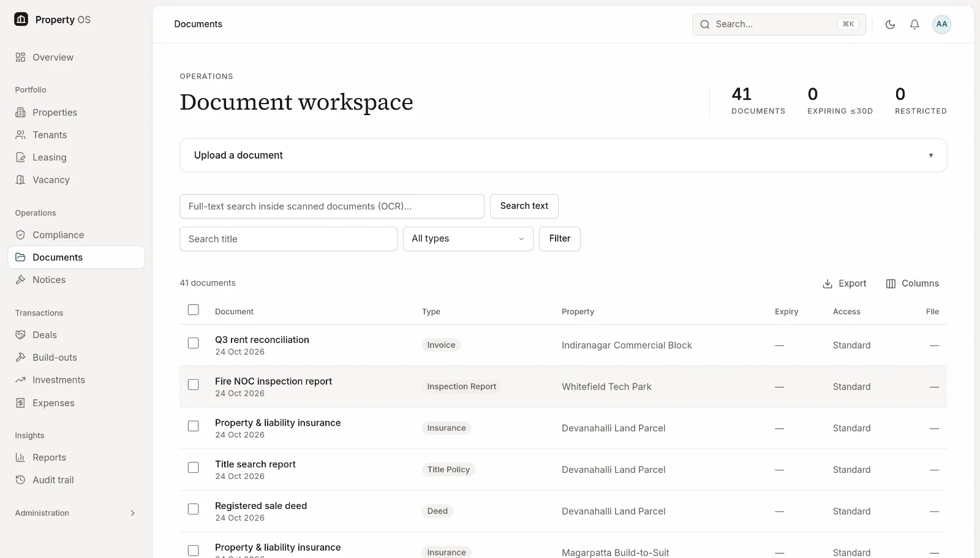The width and height of the screenshot is (980, 558).
Task: Expand the Administration section
Action: click(76, 513)
